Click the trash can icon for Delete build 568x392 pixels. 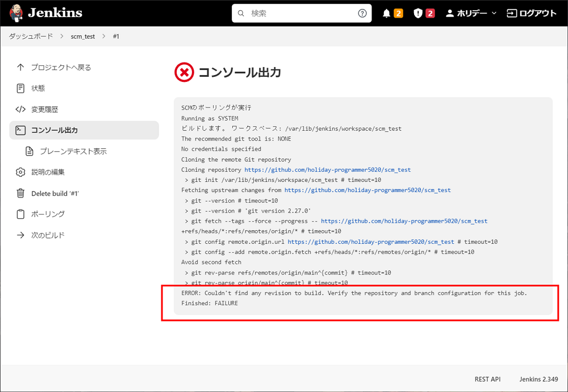pyautogui.click(x=20, y=193)
